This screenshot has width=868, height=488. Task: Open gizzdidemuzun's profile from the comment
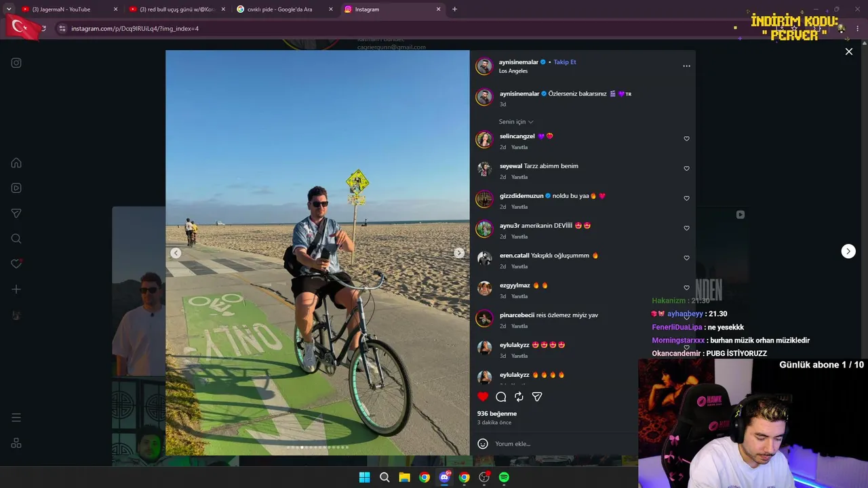pyautogui.click(x=521, y=196)
